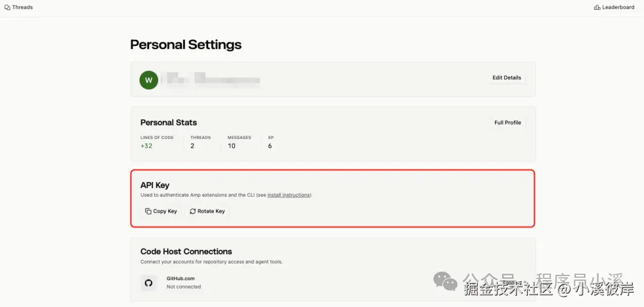The image size is (644, 307).
Task: Click the XP stat showing 6
Action: 270,146
